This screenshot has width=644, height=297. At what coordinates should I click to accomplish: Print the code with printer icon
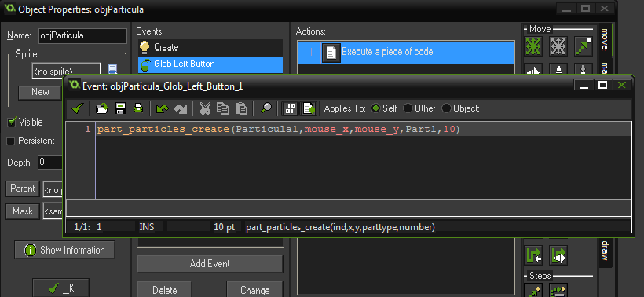pos(138,108)
